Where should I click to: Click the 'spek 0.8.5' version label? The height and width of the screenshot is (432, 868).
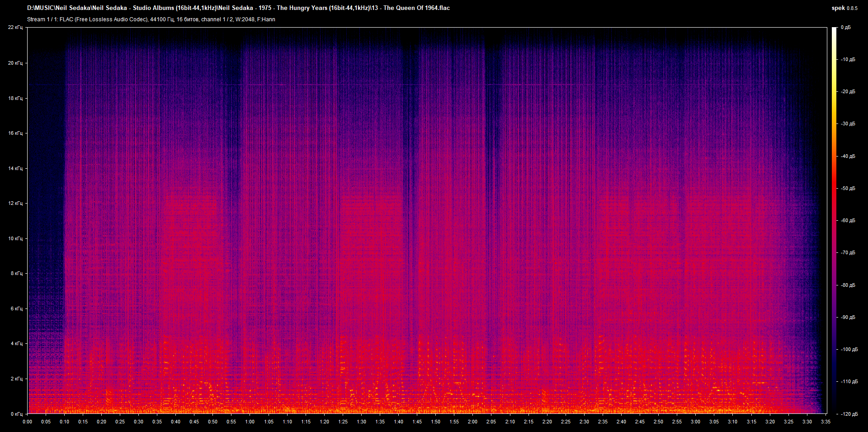pos(844,8)
